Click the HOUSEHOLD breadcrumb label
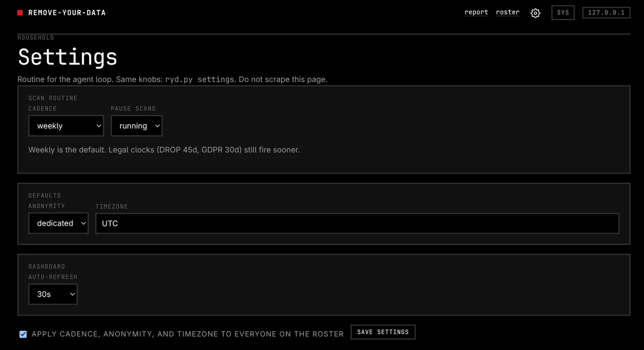 click(36, 38)
